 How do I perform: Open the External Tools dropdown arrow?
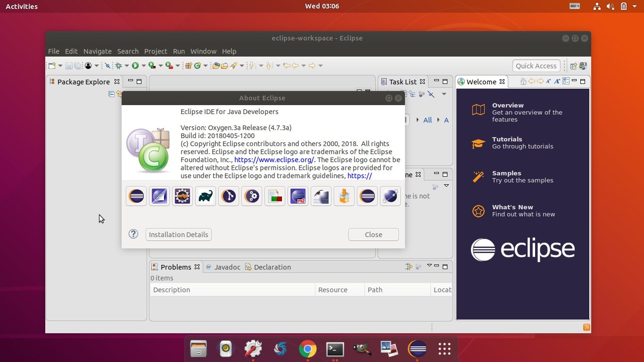(x=178, y=66)
